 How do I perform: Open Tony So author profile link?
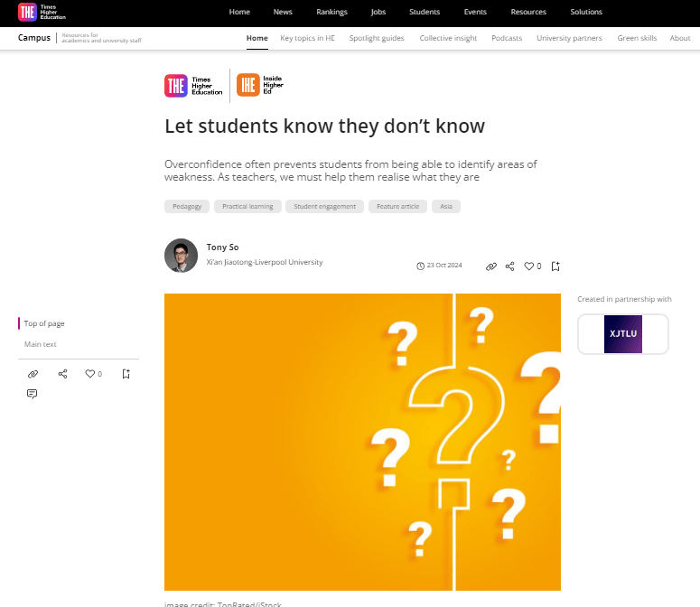click(223, 247)
